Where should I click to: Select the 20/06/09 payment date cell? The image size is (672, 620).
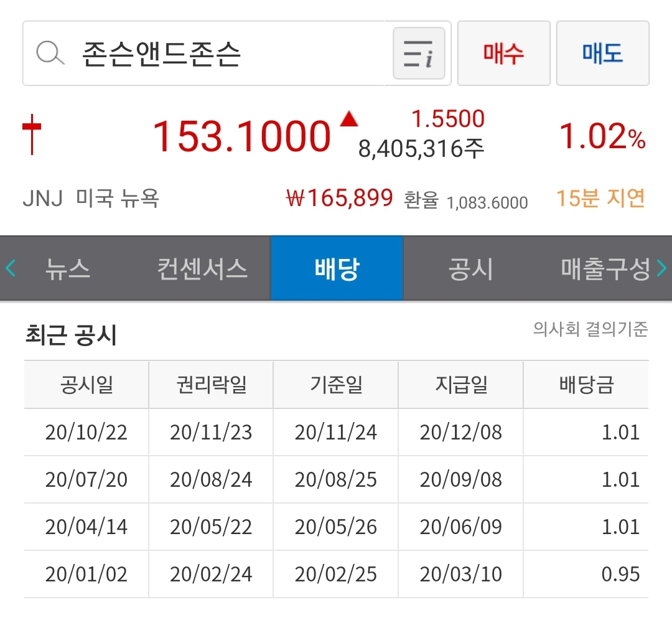(461, 527)
